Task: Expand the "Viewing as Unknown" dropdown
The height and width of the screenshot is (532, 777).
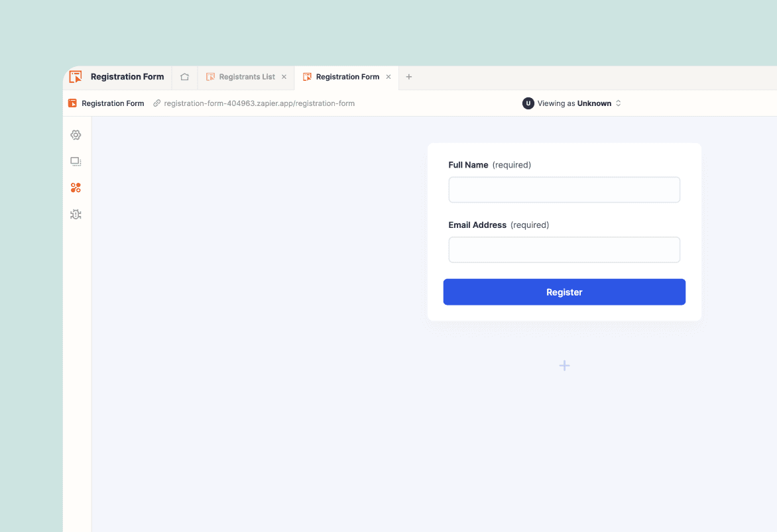Action: pyautogui.click(x=573, y=103)
